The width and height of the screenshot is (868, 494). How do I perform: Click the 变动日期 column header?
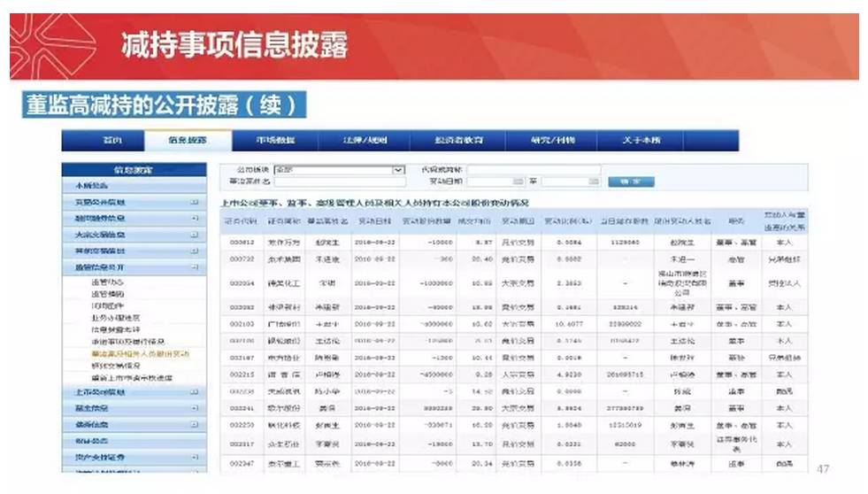pos(375,221)
